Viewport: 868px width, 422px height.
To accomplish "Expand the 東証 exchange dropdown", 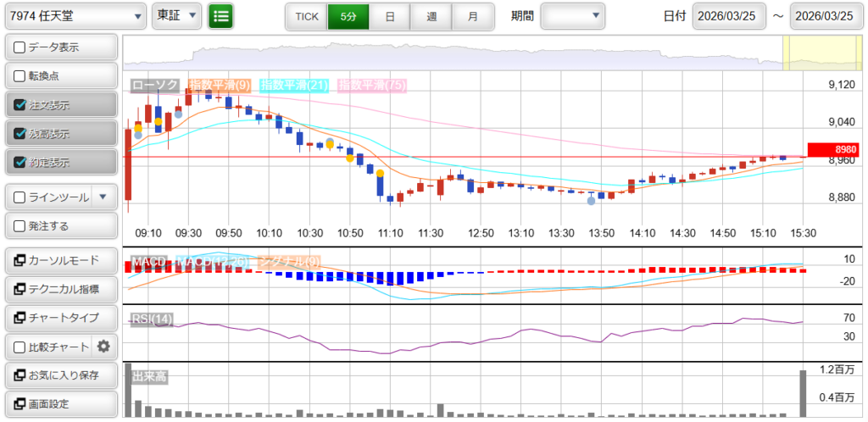I will click(x=176, y=15).
